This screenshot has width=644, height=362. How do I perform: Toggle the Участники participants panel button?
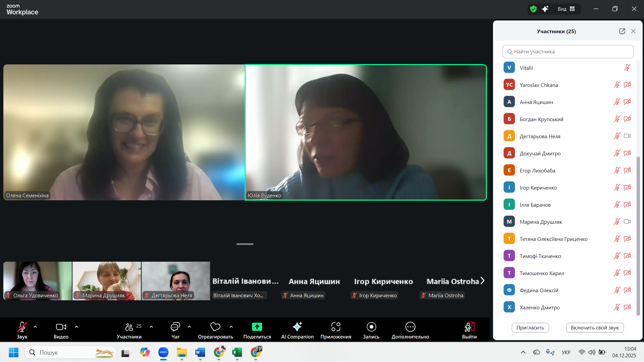point(129,327)
